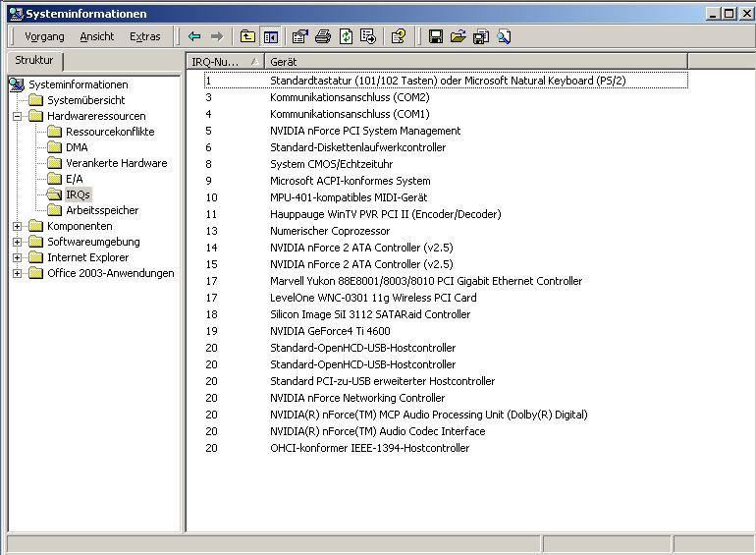The height and width of the screenshot is (555, 756).
Task: Expand the Internet Explorer tree node
Action: [18, 257]
